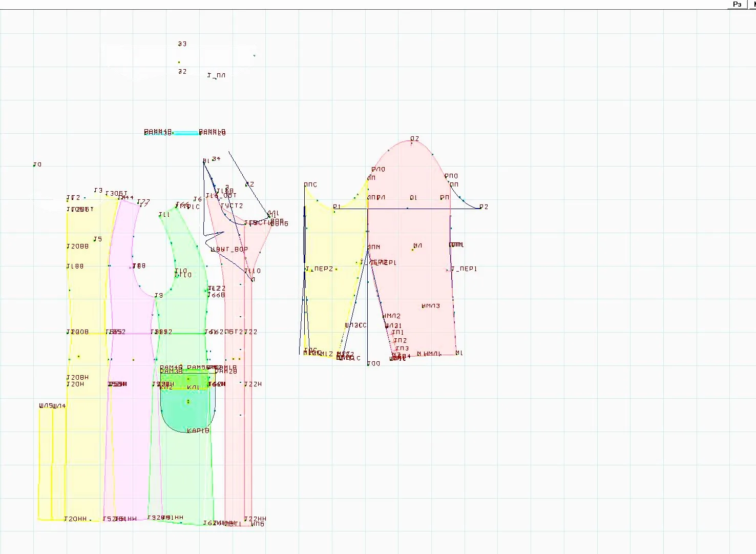Click the Т0 point at the far left

pos(37,165)
